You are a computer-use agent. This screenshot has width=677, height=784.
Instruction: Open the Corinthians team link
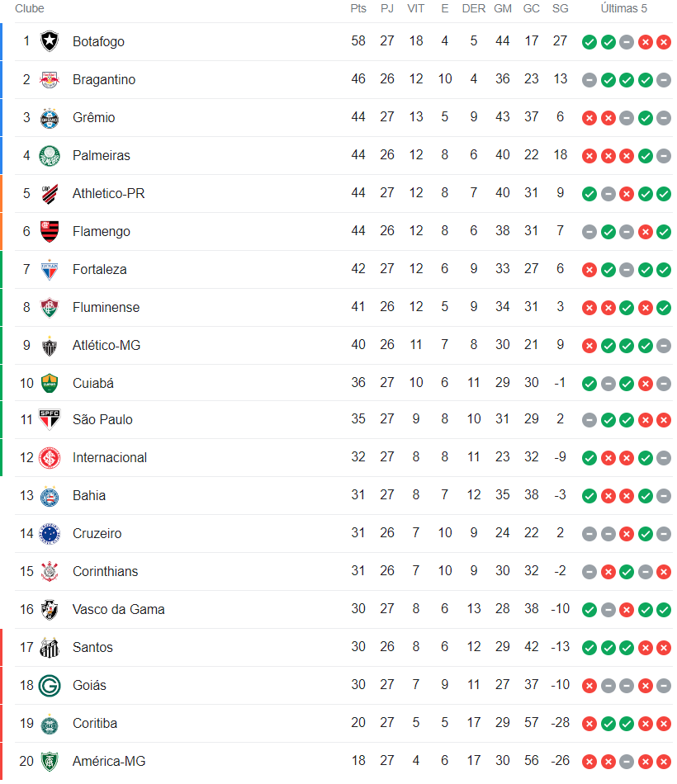click(105, 571)
